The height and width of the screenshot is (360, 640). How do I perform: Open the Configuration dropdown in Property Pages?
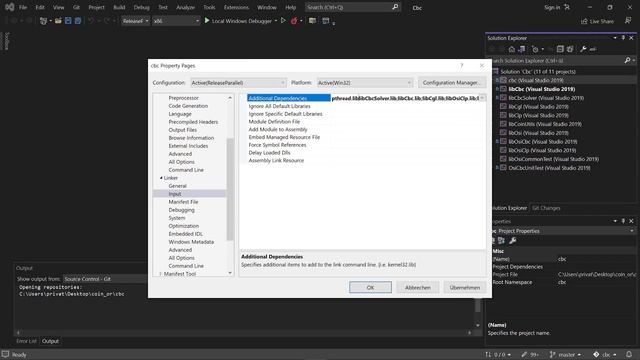[238, 83]
